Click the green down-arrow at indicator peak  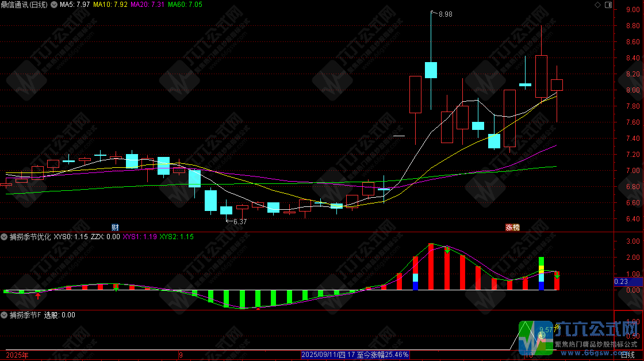pyautogui.click(x=447, y=249)
